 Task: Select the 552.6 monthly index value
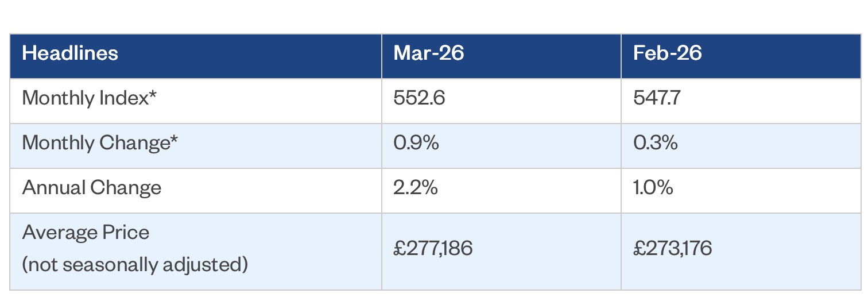pos(419,98)
